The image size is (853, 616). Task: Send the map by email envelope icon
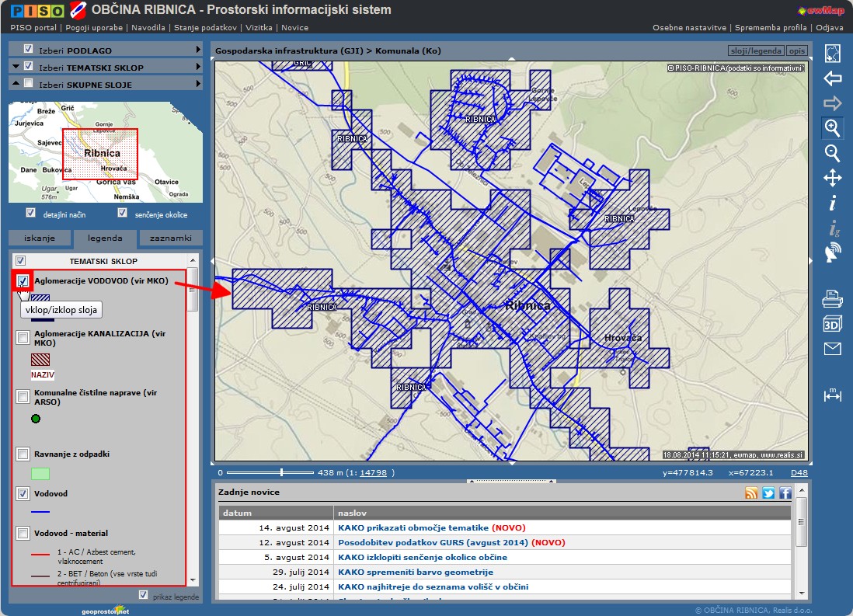[832, 349]
